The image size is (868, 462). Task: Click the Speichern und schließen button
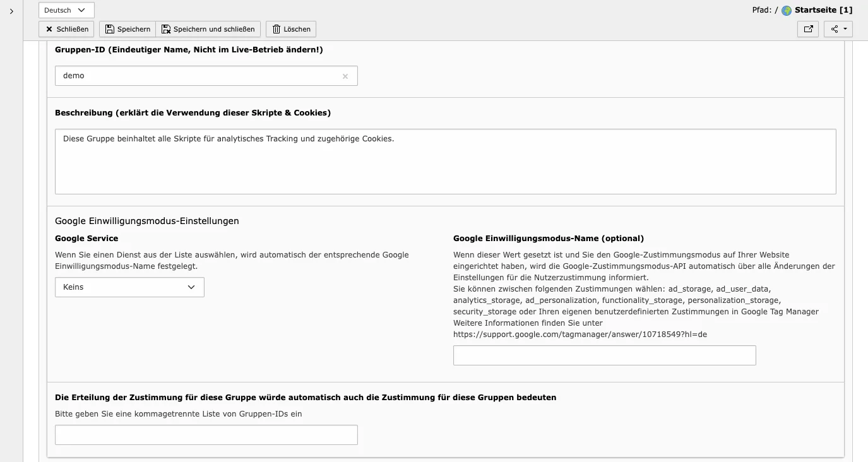point(210,28)
